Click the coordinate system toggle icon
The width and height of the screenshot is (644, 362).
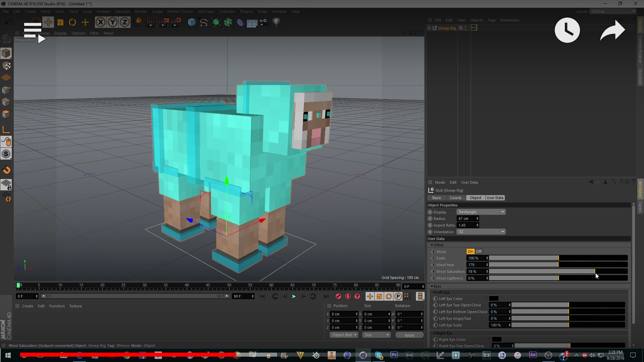[x=138, y=22]
